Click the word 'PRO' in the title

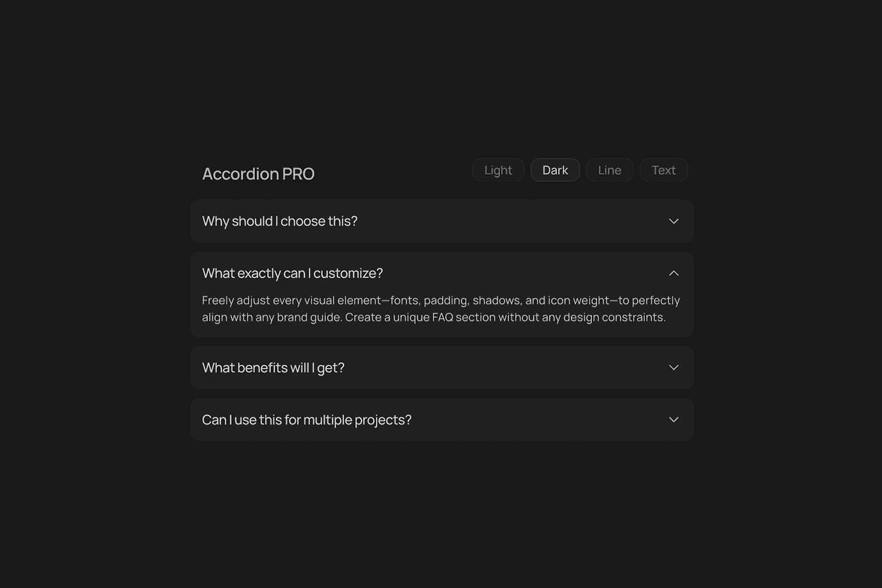click(x=298, y=174)
